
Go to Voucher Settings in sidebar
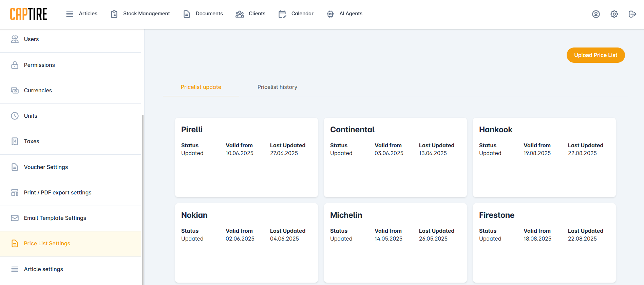[x=46, y=167]
